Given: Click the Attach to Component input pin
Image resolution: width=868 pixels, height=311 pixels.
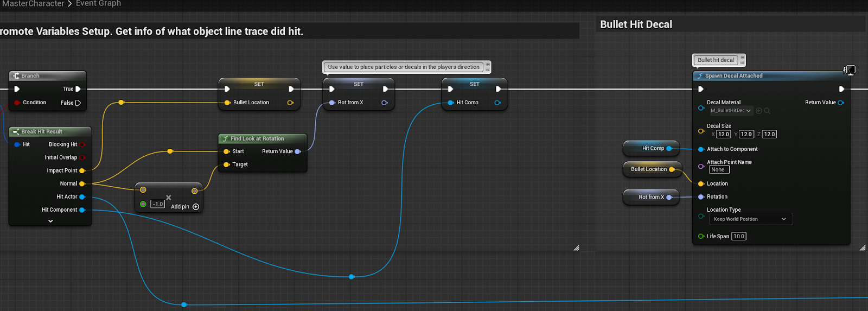Looking at the screenshot, I should (x=701, y=149).
